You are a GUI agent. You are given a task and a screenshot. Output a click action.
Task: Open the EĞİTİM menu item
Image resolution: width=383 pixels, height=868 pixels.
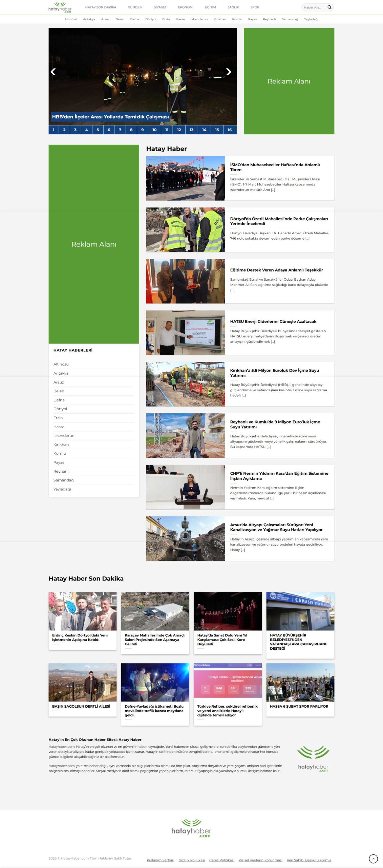[210, 7]
